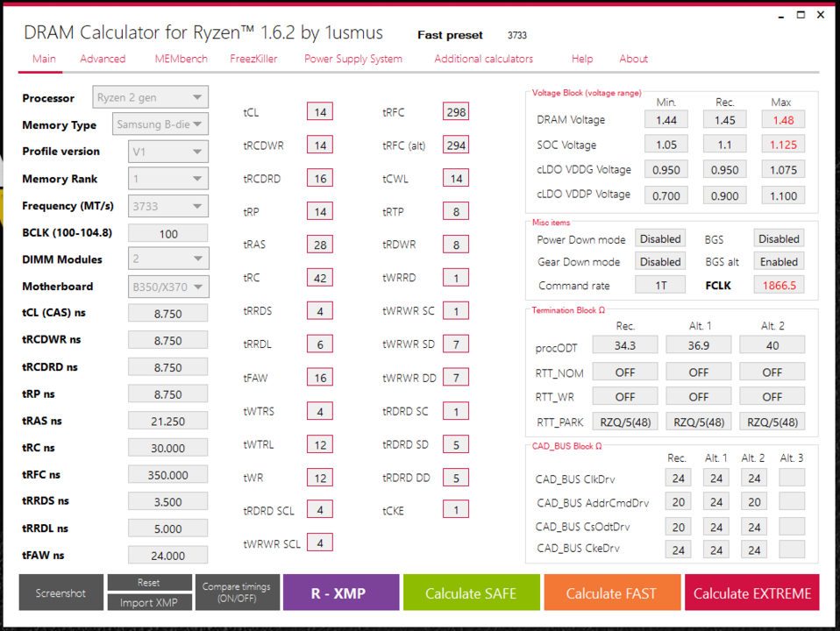Image resolution: width=840 pixels, height=631 pixels.
Task: Click RTT_PARK Alt. 1 RZQ/5(48) field
Action: click(x=699, y=422)
